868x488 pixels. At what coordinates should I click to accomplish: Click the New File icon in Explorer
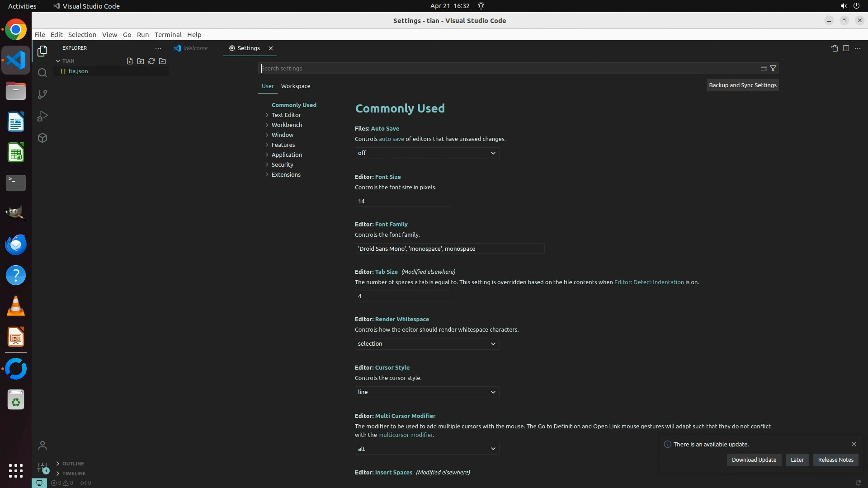tap(130, 61)
